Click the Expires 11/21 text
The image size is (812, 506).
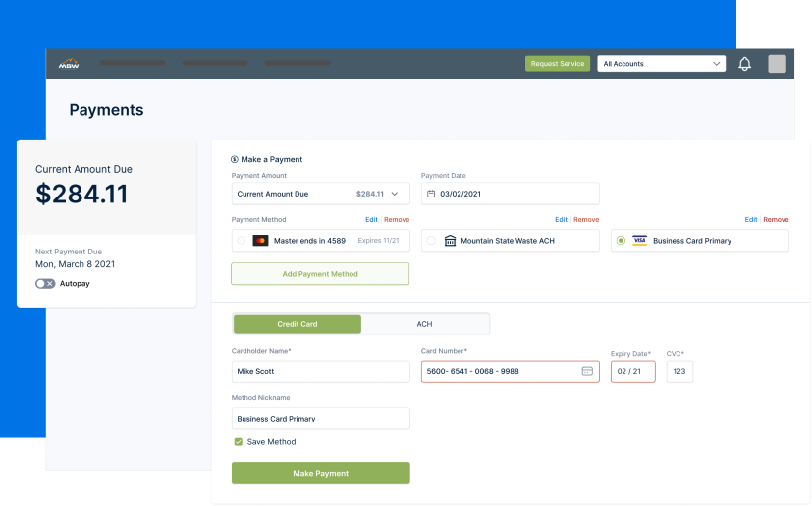click(x=379, y=241)
